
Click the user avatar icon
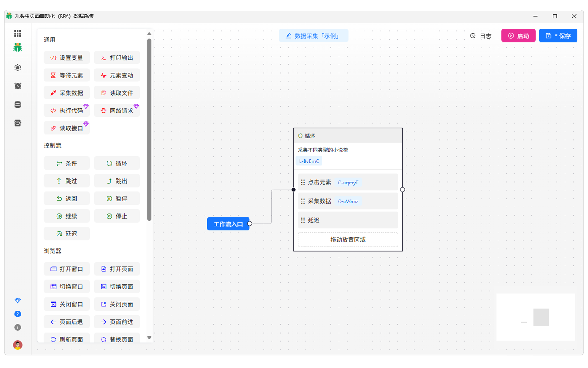[17, 345]
